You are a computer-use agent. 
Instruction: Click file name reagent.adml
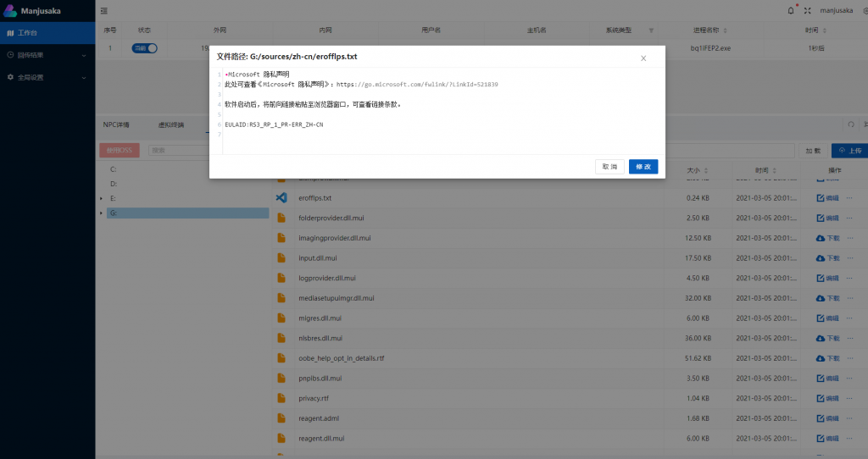[x=319, y=418]
